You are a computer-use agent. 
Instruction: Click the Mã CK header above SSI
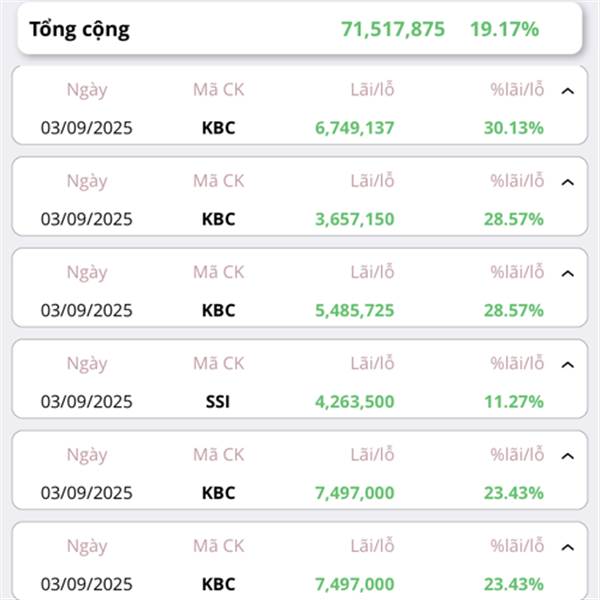[218, 364]
